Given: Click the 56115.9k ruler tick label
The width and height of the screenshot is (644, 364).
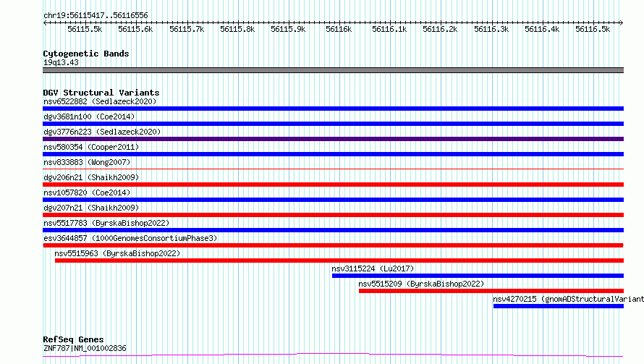Looking at the screenshot, I should coord(288,29).
